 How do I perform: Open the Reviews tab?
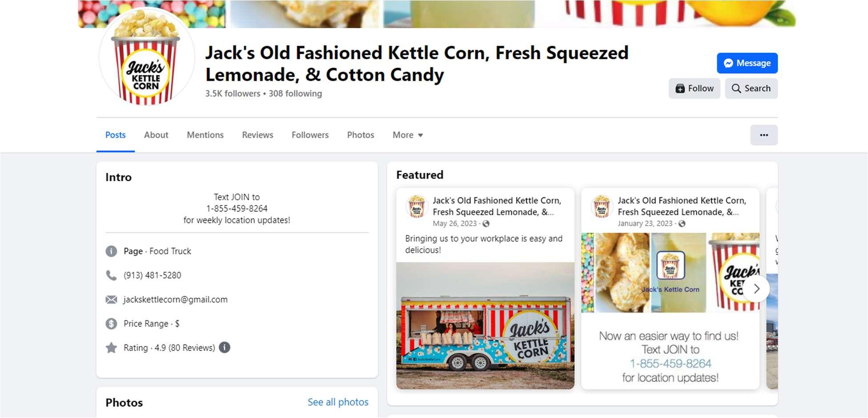tap(257, 135)
